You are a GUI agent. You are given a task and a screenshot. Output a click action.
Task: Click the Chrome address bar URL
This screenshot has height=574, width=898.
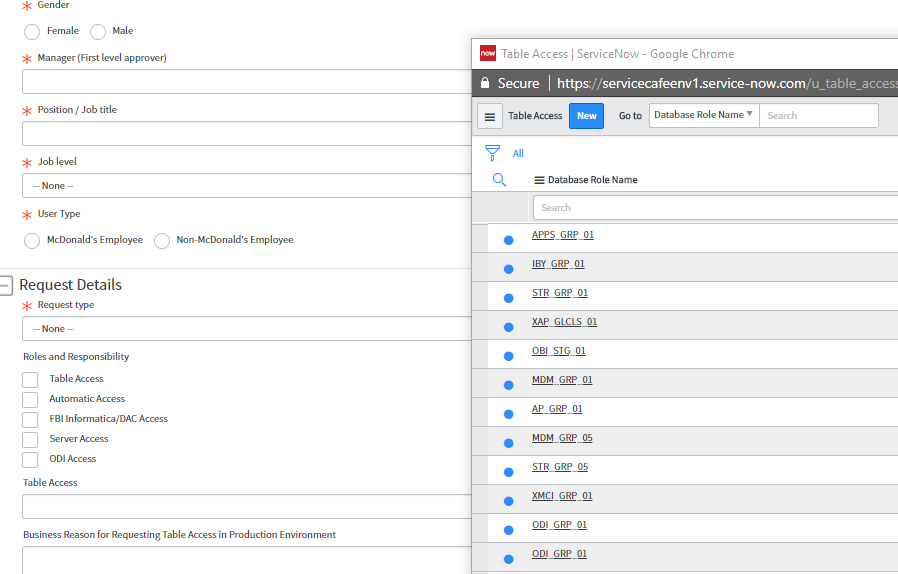727,84
